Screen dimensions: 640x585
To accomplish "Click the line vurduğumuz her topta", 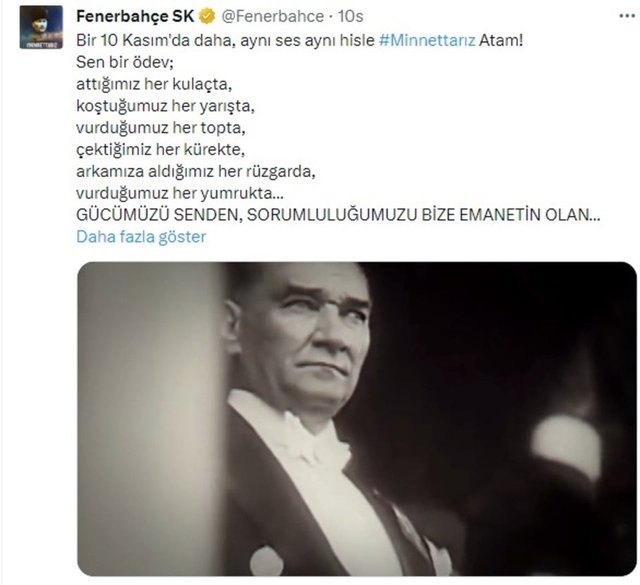I will coord(161,128).
